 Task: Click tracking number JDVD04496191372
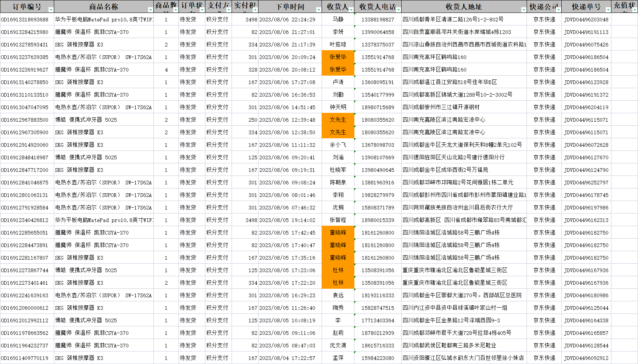(586, 95)
